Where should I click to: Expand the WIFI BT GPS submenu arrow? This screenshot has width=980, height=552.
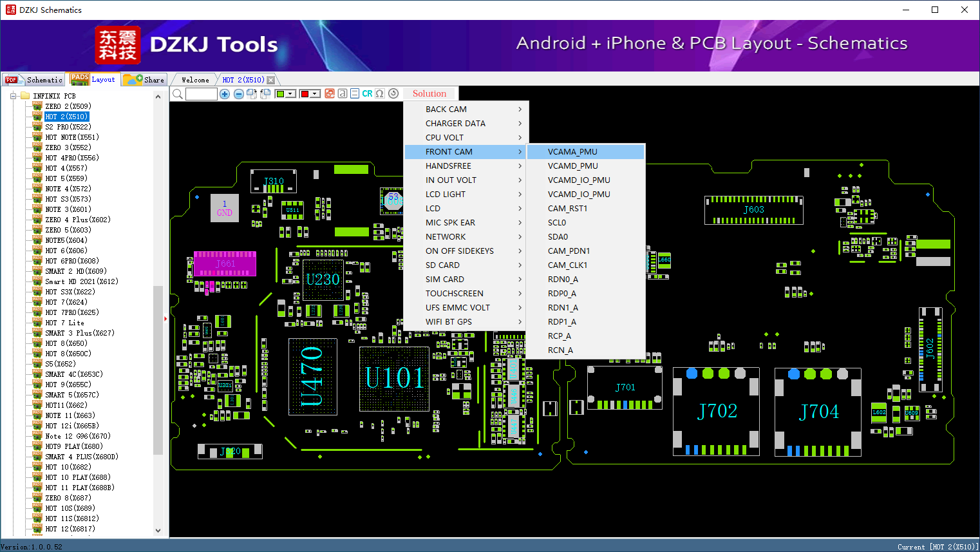click(x=520, y=322)
